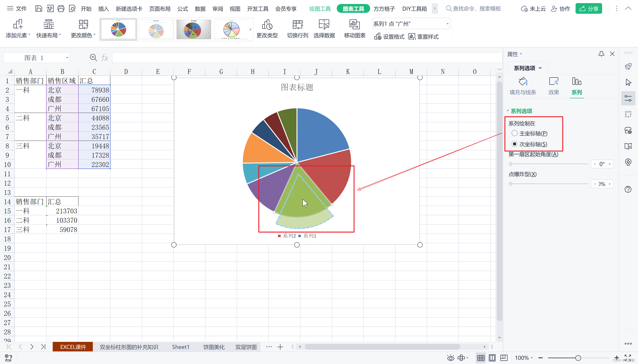Open print preview icon
Viewport: 638px width, 364px height.
tap(72, 8)
